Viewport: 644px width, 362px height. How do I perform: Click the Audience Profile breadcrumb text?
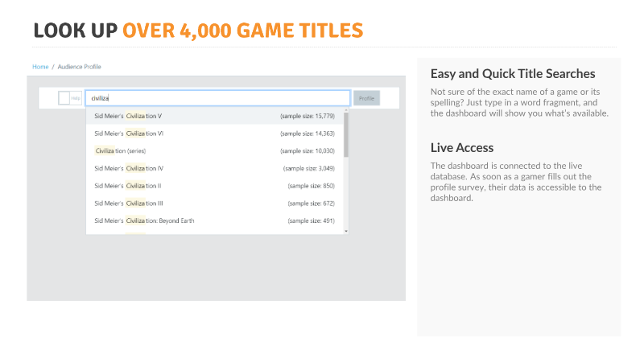pyautogui.click(x=79, y=67)
